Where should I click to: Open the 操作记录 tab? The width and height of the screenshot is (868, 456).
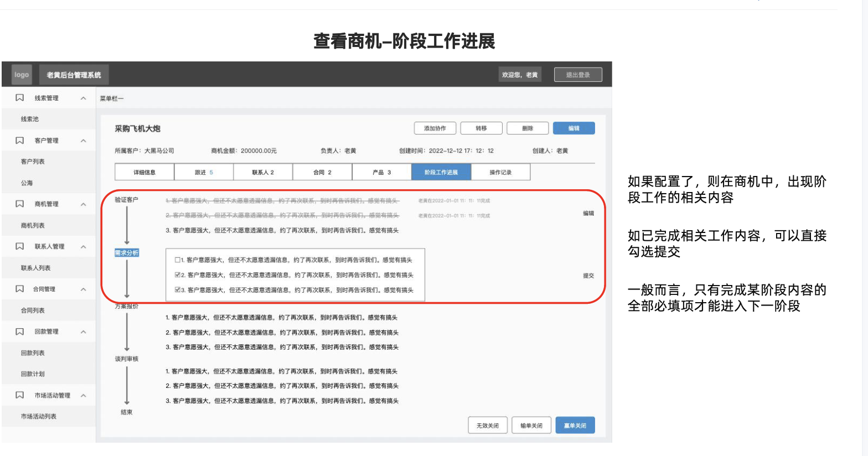[x=500, y=172]
